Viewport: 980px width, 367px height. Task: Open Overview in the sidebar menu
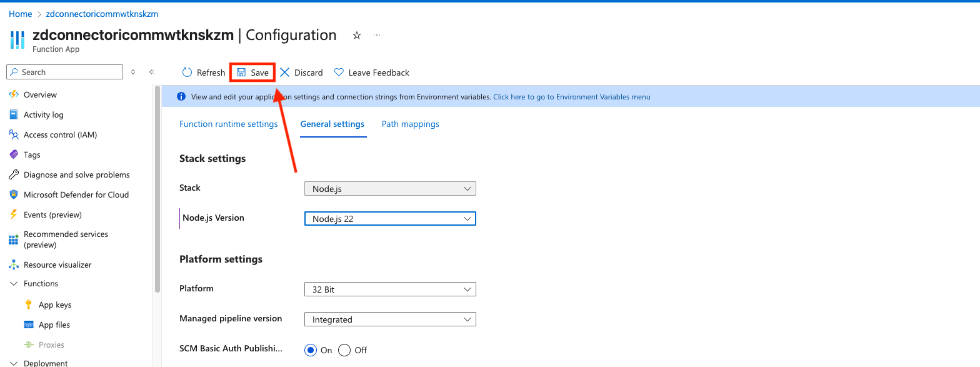pyautogui.click(x=40, y=95)
